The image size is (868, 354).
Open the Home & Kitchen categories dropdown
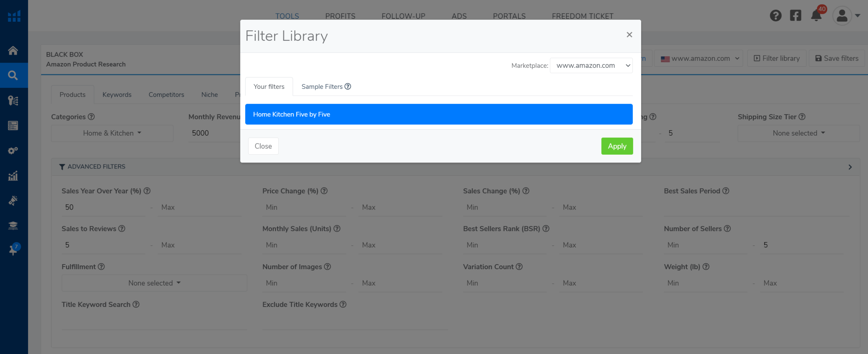coord(112,133)
